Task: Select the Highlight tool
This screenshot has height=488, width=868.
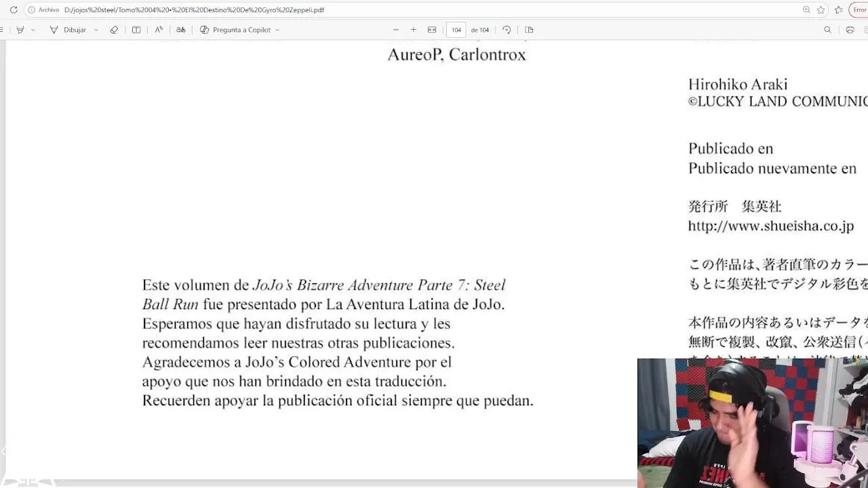Action: point(20,30)
